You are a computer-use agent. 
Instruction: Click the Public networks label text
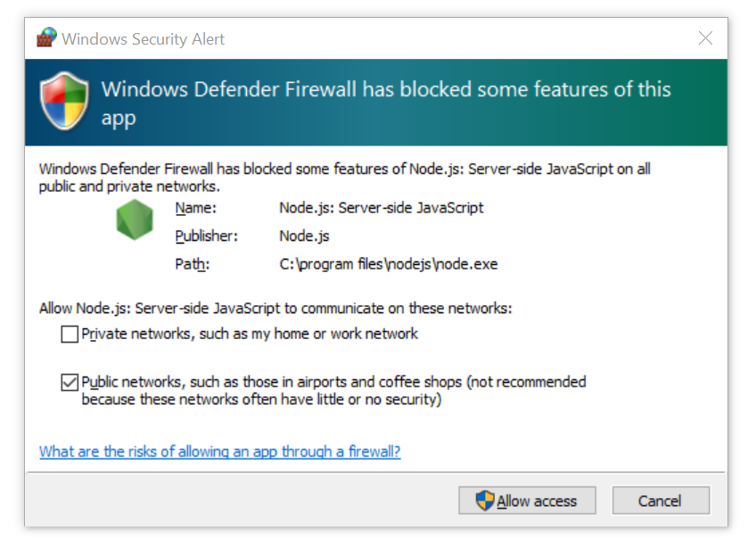333,391
